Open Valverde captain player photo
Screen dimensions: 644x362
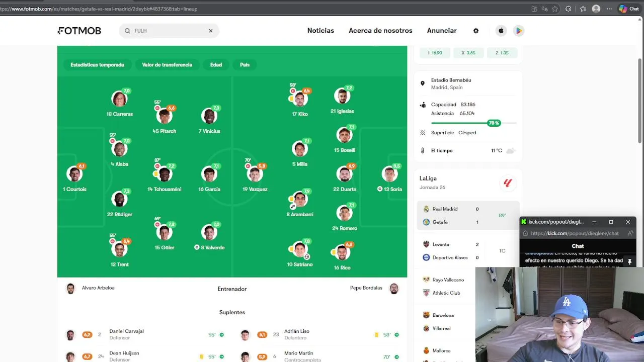pyautogui.click(x=209, y=232)
